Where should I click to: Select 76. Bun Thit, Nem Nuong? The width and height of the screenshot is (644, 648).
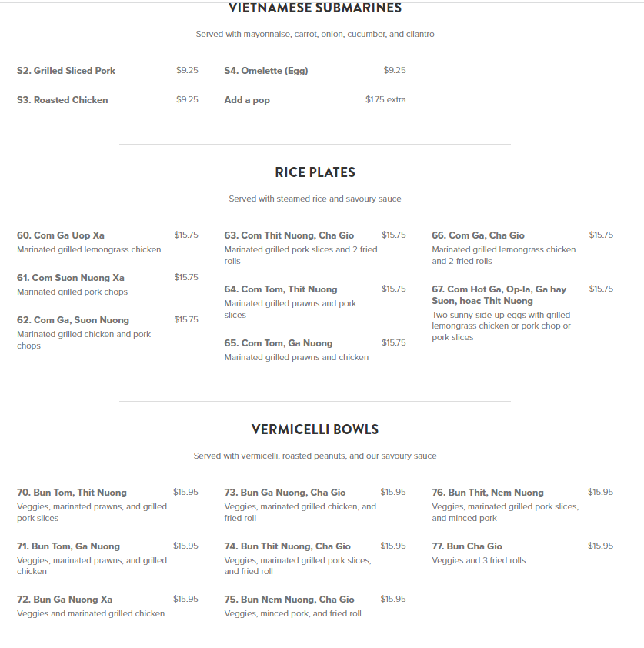(x=488, y=493)
